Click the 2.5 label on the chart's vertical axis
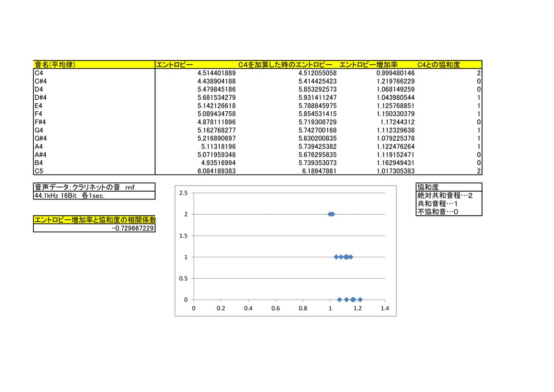Image resolution: width=554 pixels, height=392 pixels. 183,193
